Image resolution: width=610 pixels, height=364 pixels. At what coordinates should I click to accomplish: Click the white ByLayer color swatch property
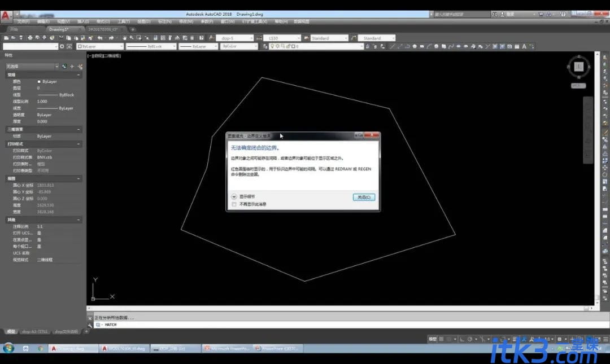pyautogui.click(x=39, y=82)
